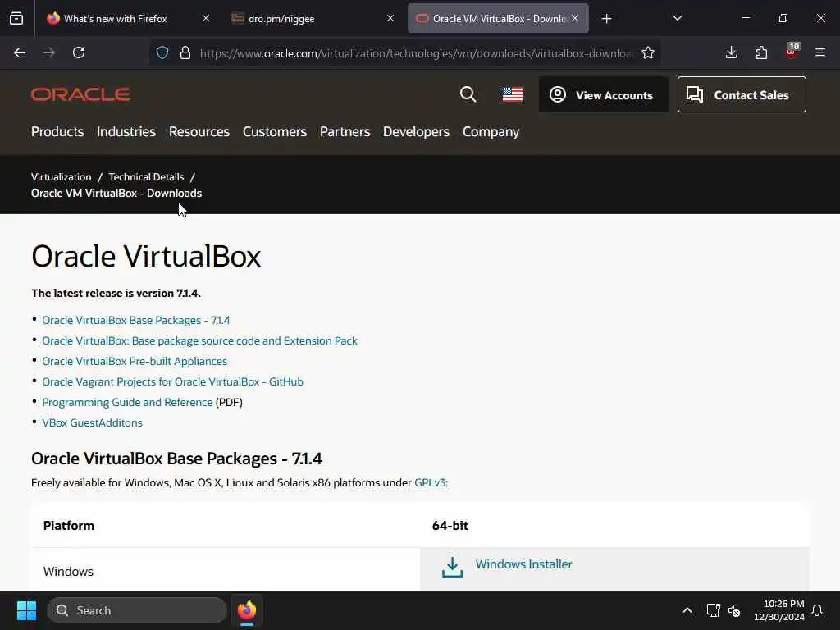Click the Windows Installer download link

pos(523,564)
